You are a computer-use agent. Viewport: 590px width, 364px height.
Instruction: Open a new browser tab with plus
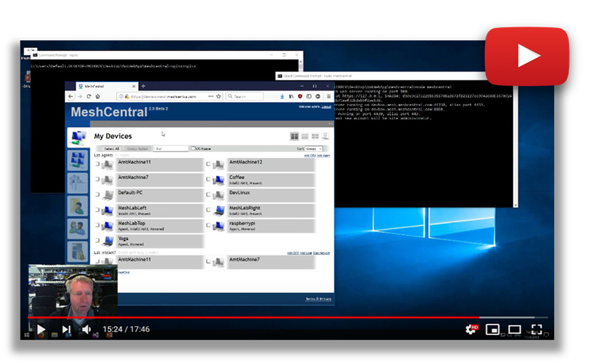143,86
